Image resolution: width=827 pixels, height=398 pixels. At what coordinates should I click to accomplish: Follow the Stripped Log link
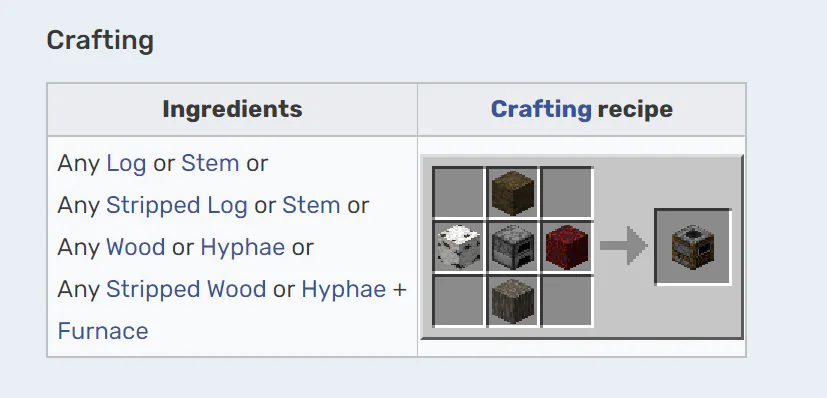(177, 206)
